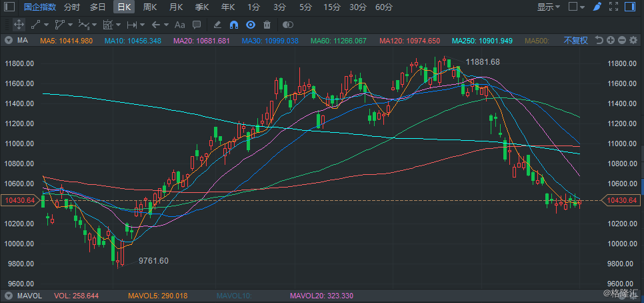Image resolution: width=644 pixels, height=303 pixels.
Task: Open trend line tool dropdown arrow
Action: click(46, 25)
